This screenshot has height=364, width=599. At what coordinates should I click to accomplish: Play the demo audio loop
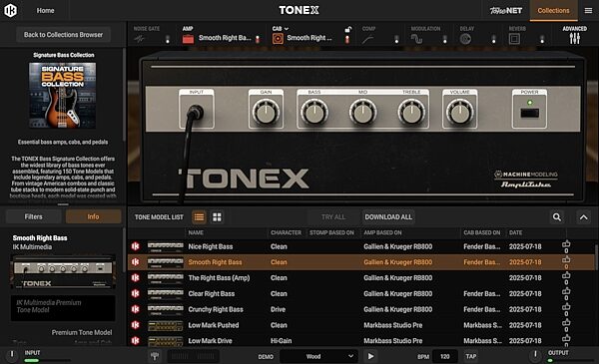coord(370,356)
